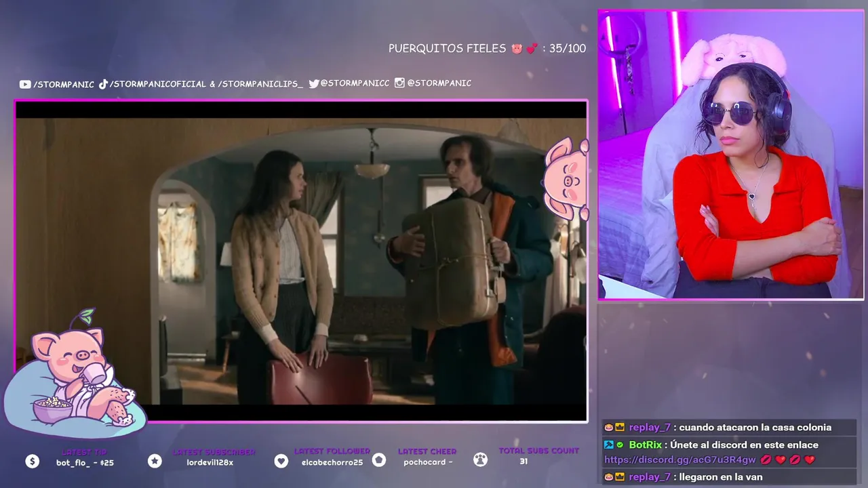Screen dimensions: 868x488
Task: Click the movie video frame
Action: pyautogui.click(x=301, y=262)
